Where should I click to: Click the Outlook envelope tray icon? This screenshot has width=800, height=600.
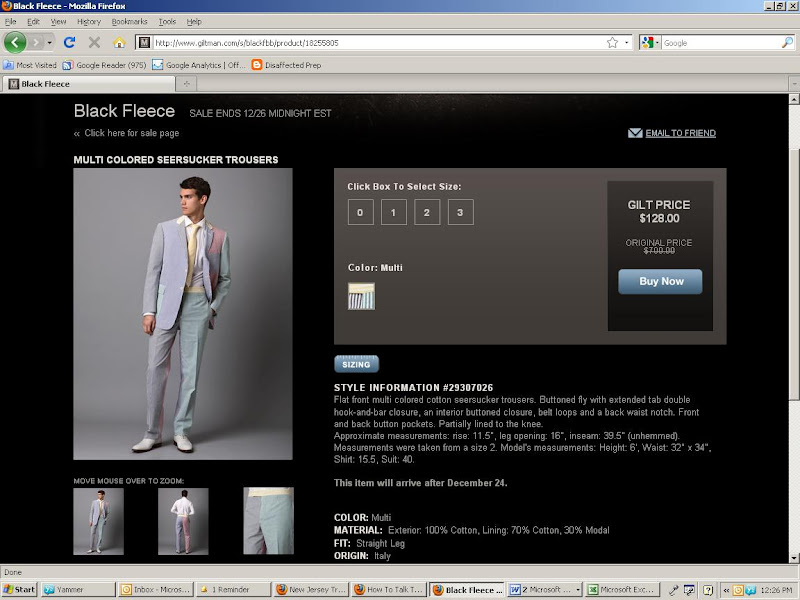coord(738,590)
